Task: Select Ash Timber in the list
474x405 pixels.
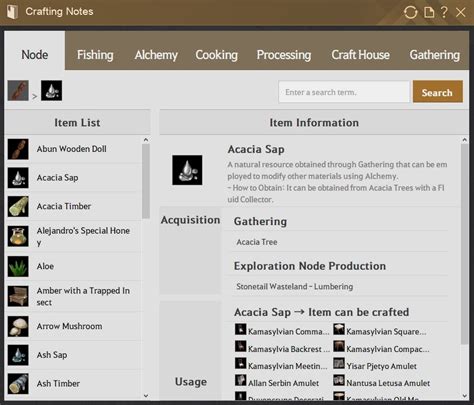Action: tap(58, 384)
